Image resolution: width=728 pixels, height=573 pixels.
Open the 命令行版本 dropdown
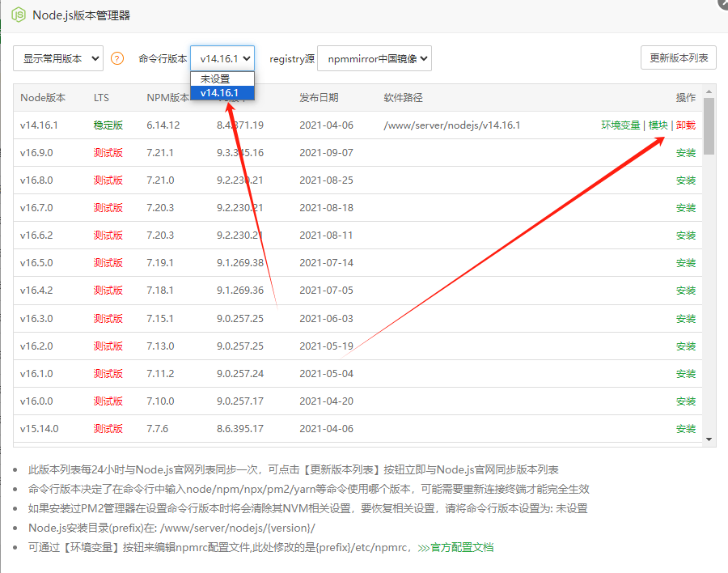coord(222,57)
